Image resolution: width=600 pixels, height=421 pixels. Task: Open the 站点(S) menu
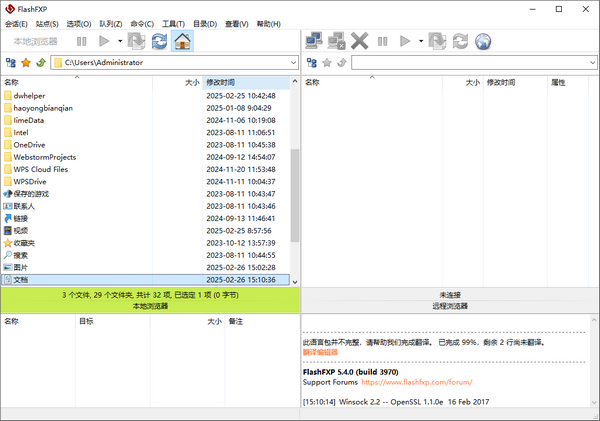pyautogui.click(x=47, y=23)
